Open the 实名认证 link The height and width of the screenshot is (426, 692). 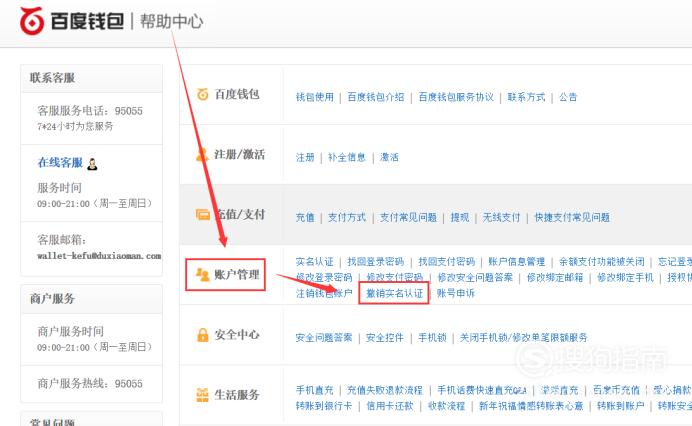315,261
